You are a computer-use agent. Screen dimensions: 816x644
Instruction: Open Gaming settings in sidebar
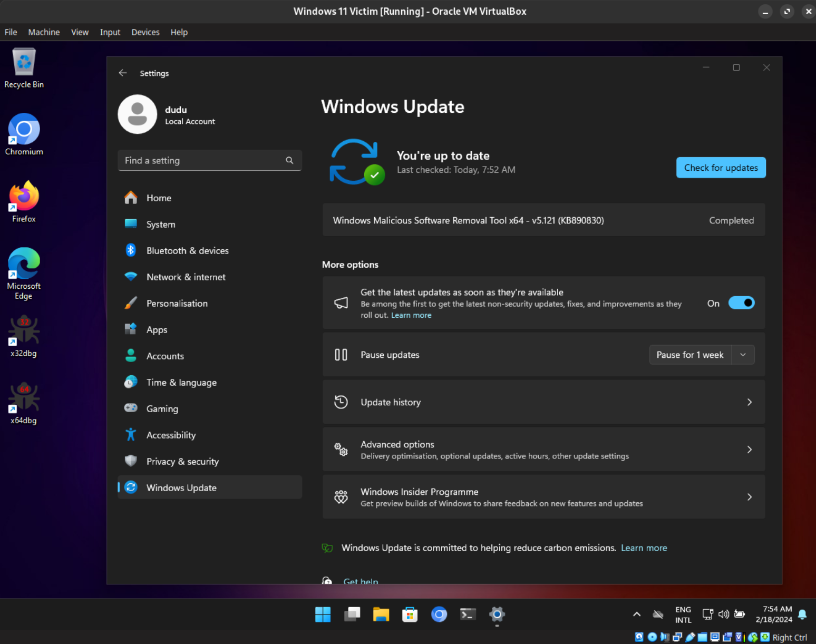coord(210,408)
